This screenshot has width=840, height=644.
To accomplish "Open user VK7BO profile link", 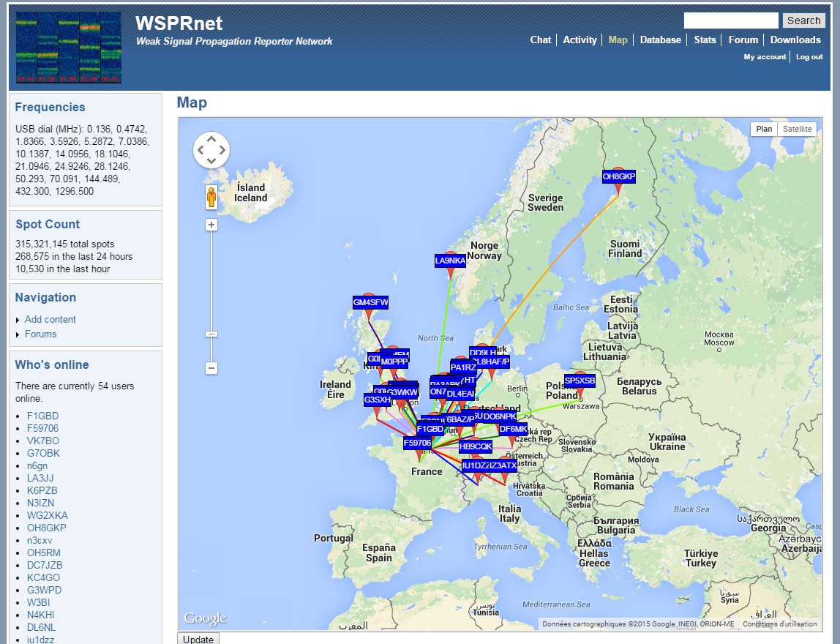I will (x=43, y=441).
